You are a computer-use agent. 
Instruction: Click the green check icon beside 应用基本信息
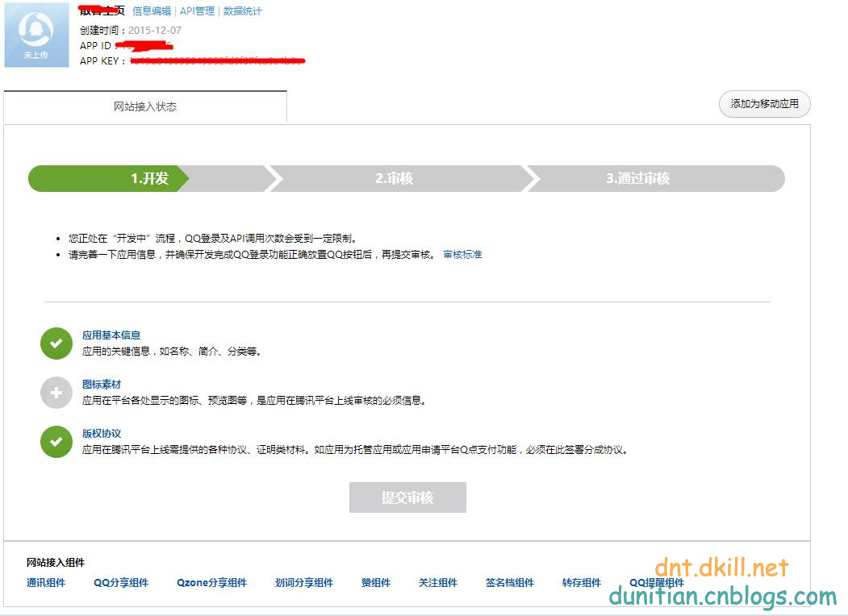click(x=56, y=343)
